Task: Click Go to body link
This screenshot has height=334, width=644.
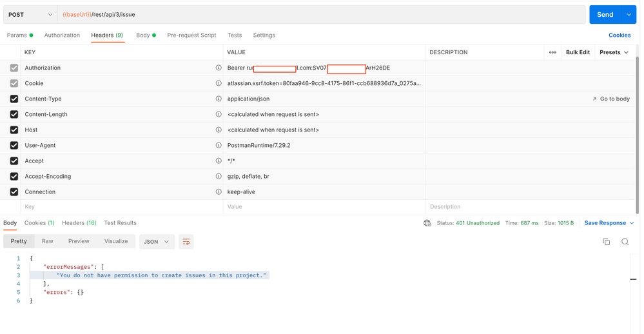Action: tap(610, 99)
